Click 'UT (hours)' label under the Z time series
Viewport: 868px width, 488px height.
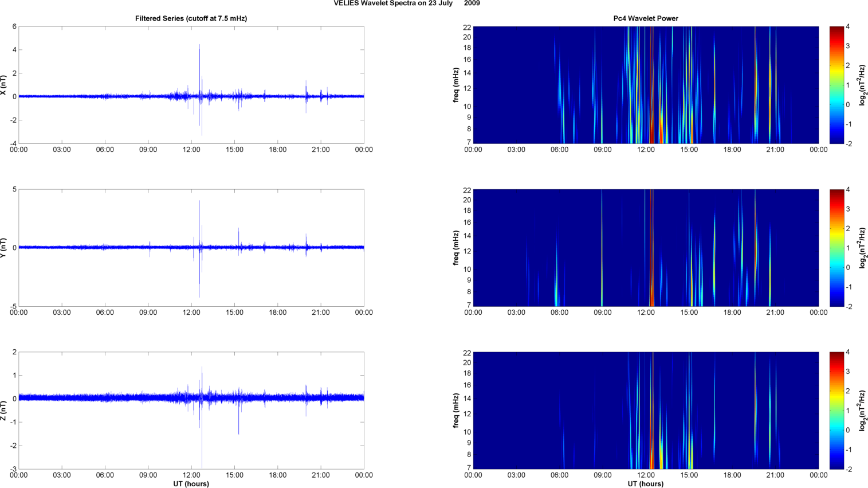point(191,483)
